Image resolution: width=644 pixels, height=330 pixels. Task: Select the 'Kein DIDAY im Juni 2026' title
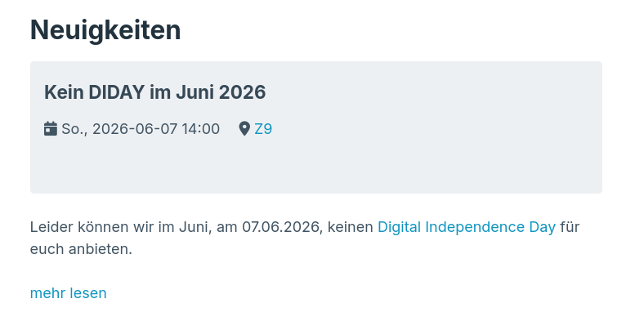155,92
